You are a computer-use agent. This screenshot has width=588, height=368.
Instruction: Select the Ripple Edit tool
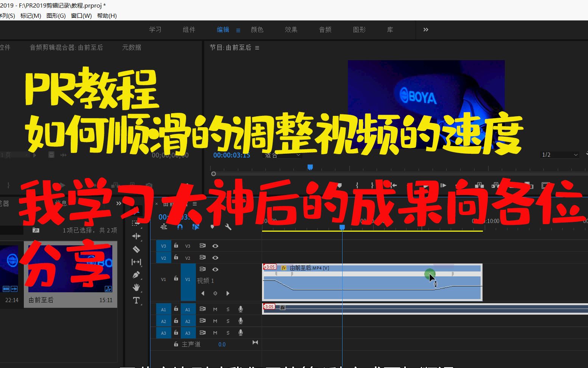[136, 236]
